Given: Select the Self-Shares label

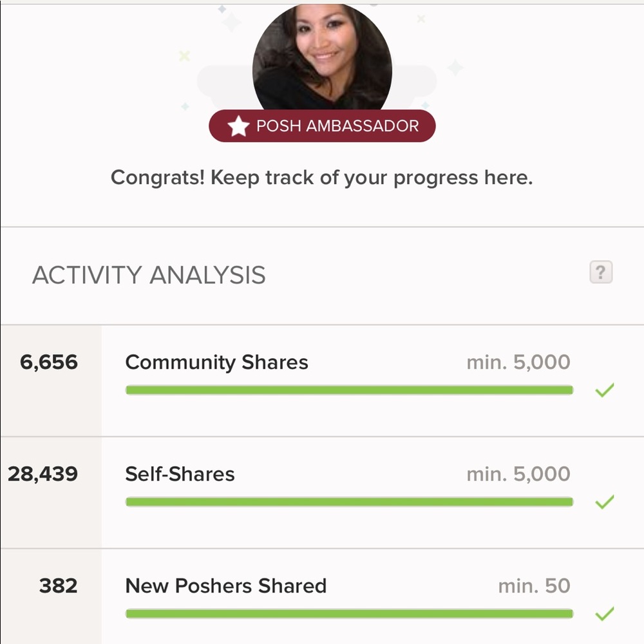Looking at the screenshot, I should pyautogui.click(x=180, y=475).
